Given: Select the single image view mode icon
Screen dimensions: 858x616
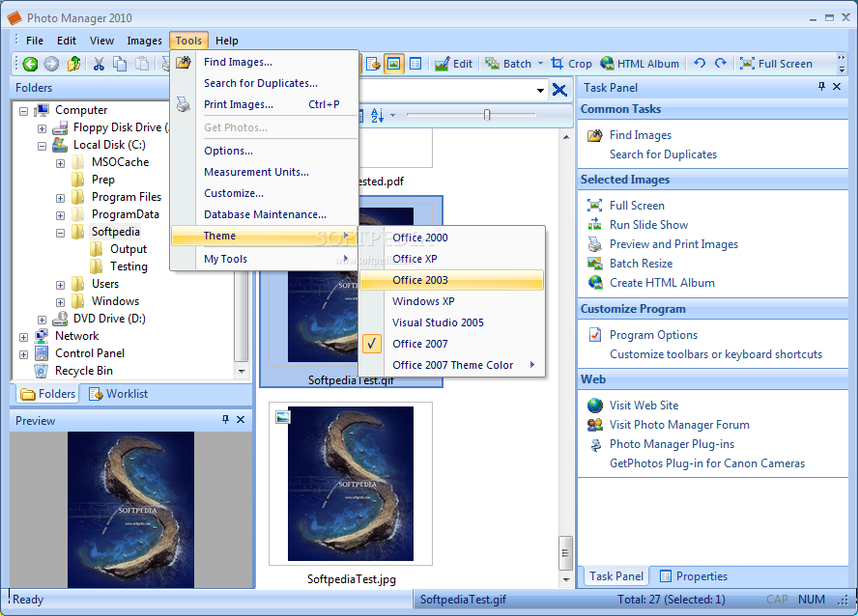Looking at the screenshot, I should click(x=393, y=64).
